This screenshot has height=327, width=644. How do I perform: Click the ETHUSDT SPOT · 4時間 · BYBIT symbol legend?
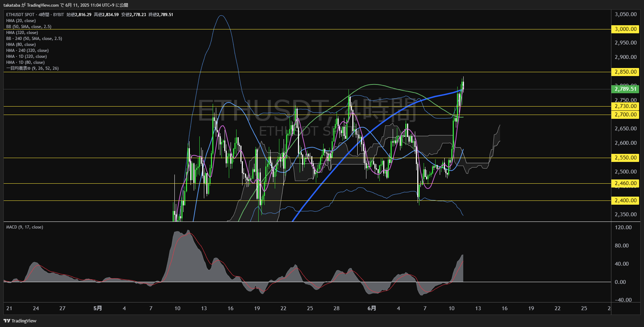tap(35, 15)
